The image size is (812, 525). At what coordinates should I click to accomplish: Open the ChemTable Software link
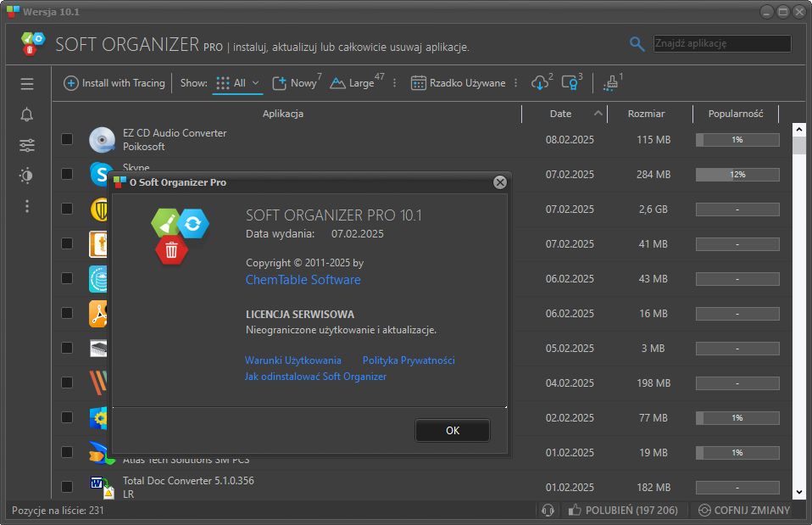tap(303, 280)
